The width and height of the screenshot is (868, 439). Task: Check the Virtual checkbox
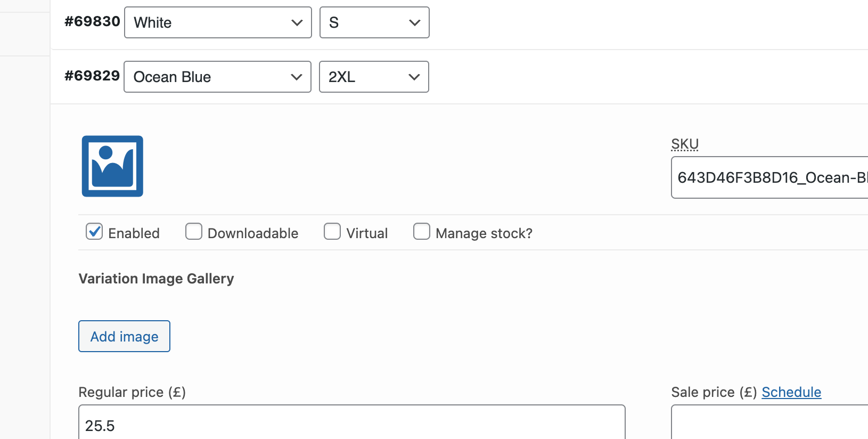point(332,232)
